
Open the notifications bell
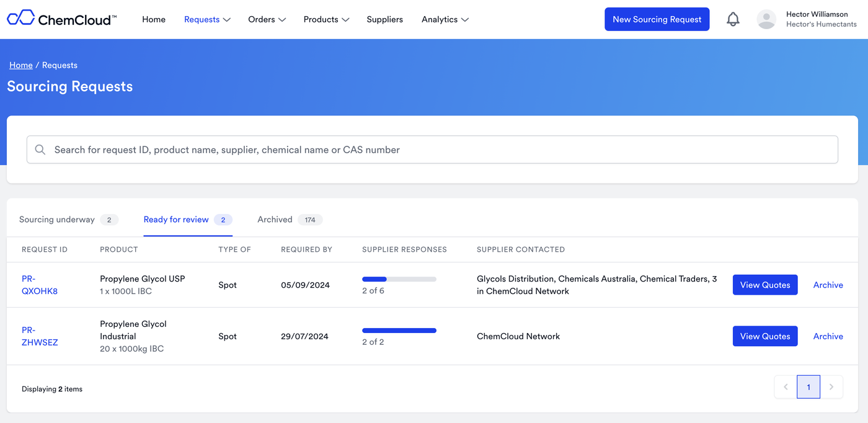(x=733, y=19)
